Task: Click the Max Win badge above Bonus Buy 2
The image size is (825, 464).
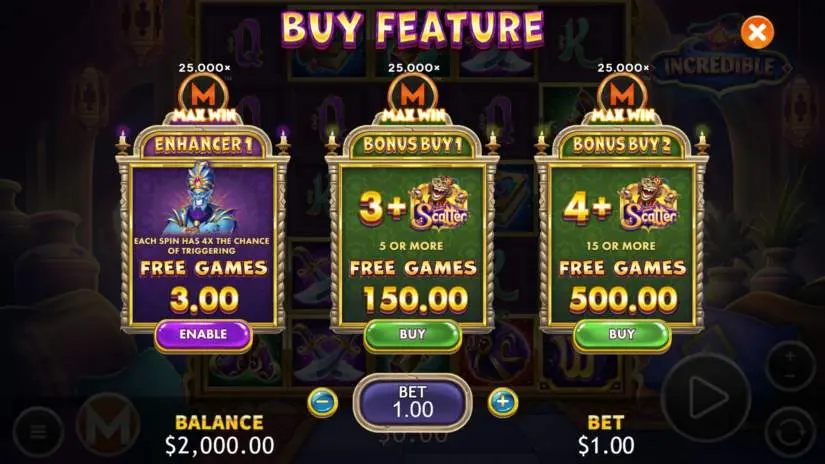Action: coord(622,100)
